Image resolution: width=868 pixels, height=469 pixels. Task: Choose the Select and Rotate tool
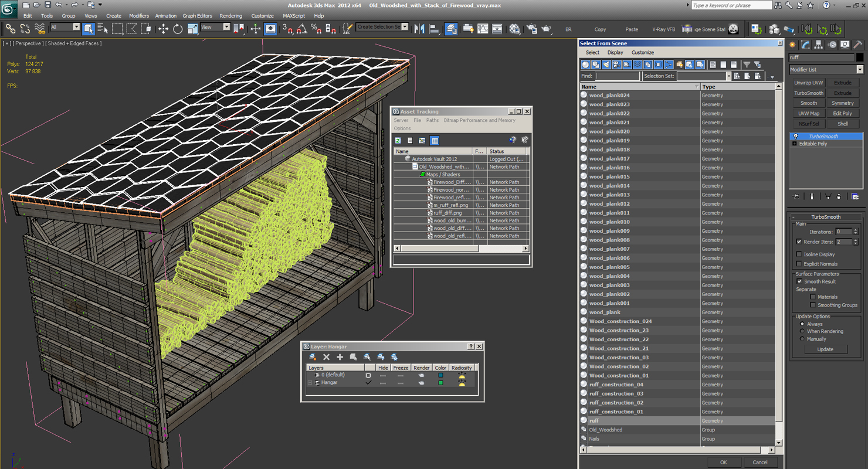click(x=178, y=28)
